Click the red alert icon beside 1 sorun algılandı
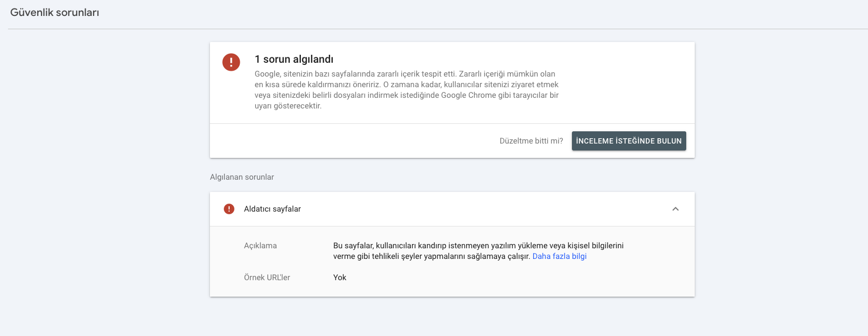The height and width of the screenshot is (336, 868). tap(231, 62)
